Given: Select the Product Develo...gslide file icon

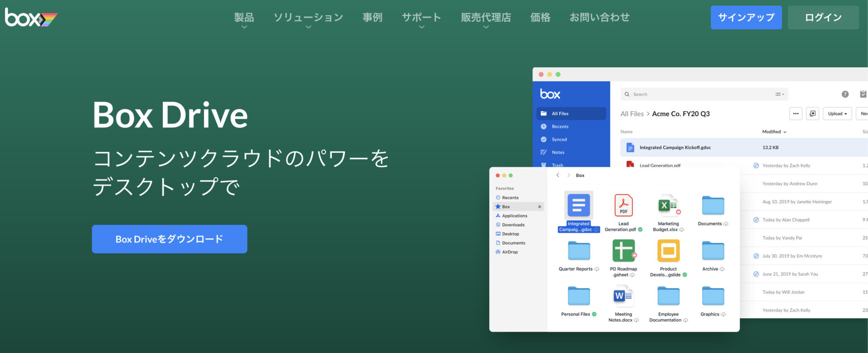Looking at the screenshot, I should click(x=668, y=251).
